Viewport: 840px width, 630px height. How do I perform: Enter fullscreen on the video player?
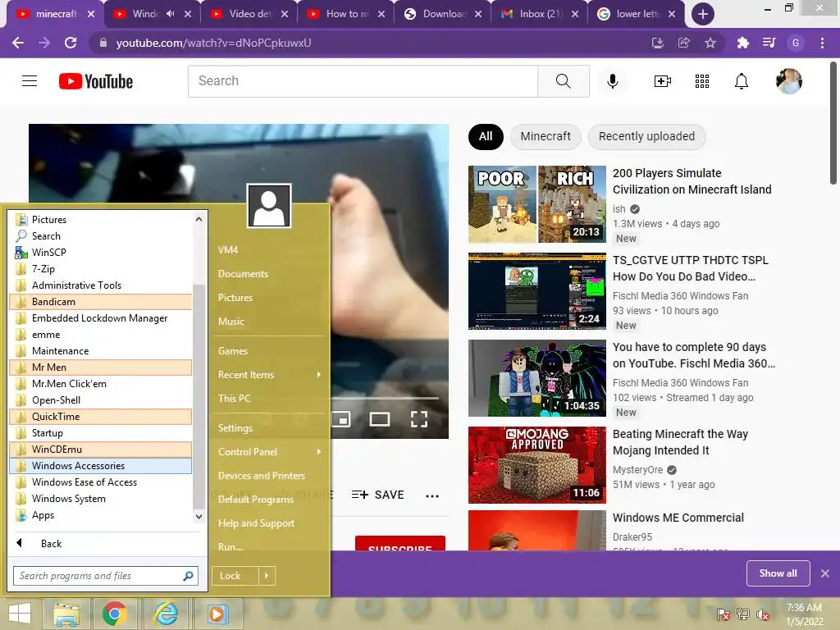(x=419, y=419)
